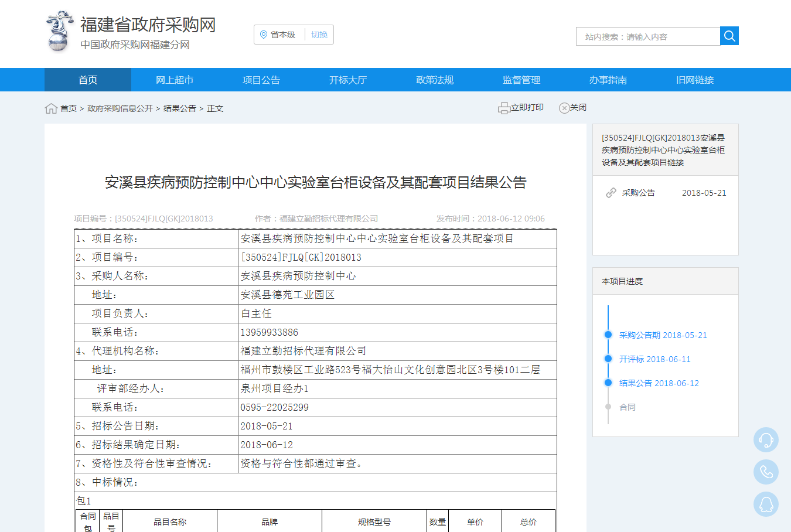Open the 旧网链接 navigation tab
The height and width of the screenshot is (532, 791).
(695, 80)
